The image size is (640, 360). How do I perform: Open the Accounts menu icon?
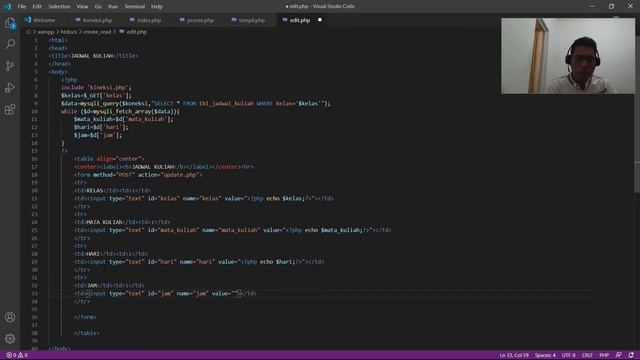10,317
